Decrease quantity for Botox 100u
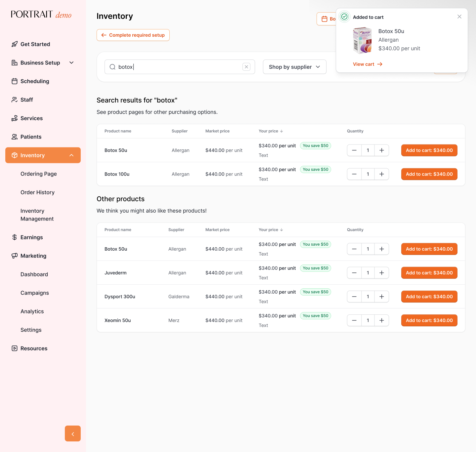 click(354, 174)
